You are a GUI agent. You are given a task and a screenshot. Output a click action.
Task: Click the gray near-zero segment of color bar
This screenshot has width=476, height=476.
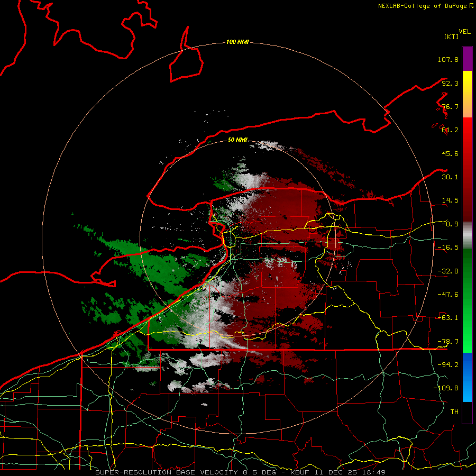pyautogui.click(x=467, y=235)
